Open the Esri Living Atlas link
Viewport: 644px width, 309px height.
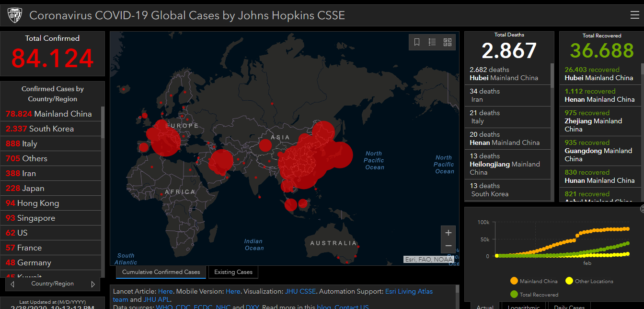[409, 291]
